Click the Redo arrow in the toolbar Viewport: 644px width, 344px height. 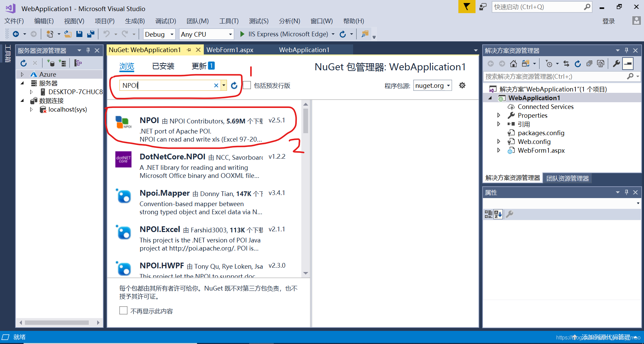point(125,34)
